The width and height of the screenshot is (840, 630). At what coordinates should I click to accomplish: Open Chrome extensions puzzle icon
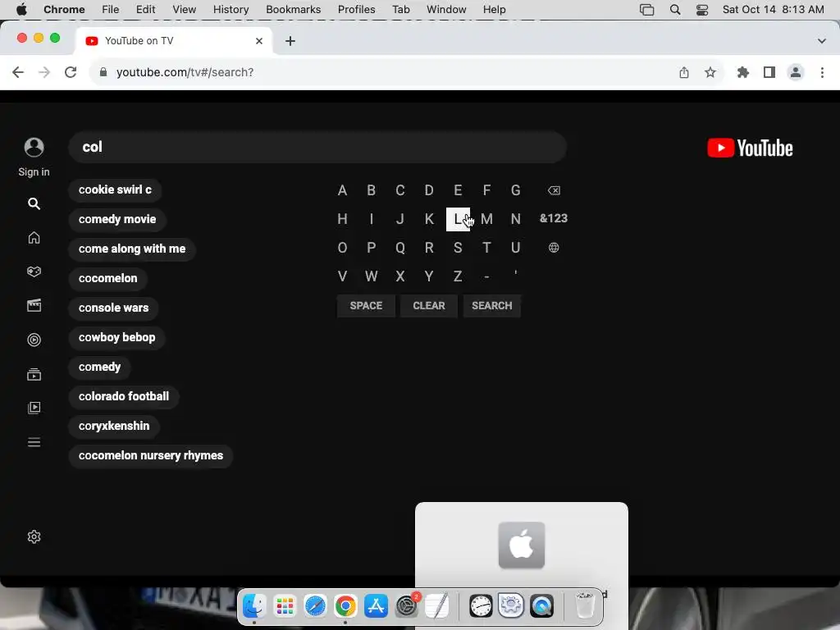(743, 72)
